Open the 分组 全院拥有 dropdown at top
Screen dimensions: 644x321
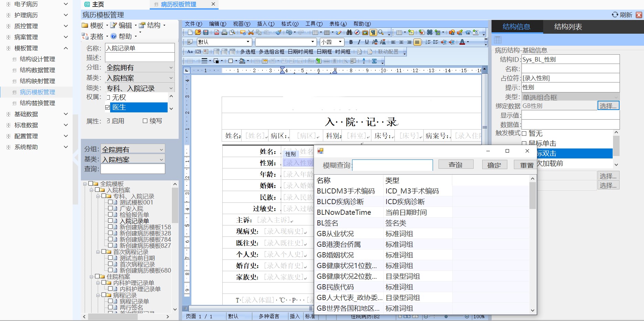[140, 68]
